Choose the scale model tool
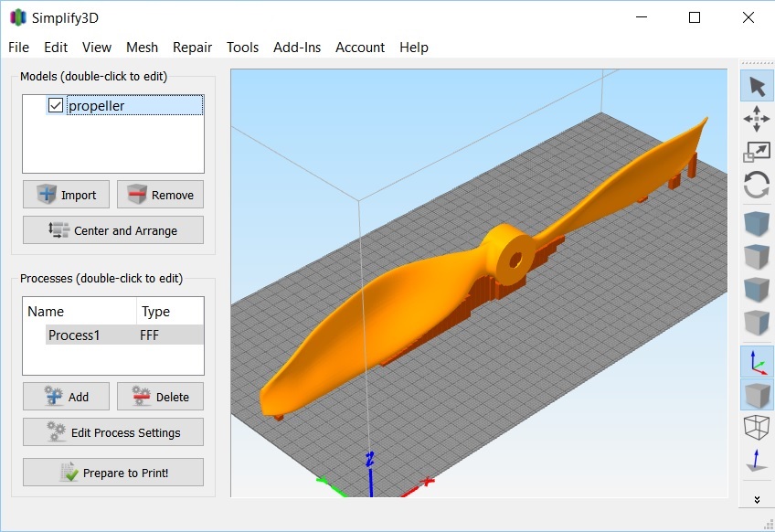 click(x=757, y=152)
